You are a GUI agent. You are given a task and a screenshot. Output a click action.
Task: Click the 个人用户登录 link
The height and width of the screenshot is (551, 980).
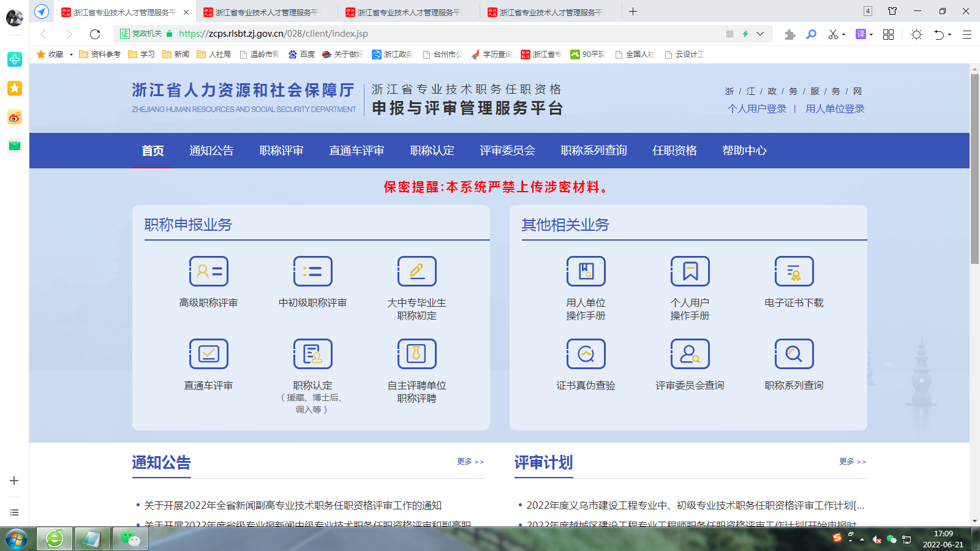click(756, 108)
